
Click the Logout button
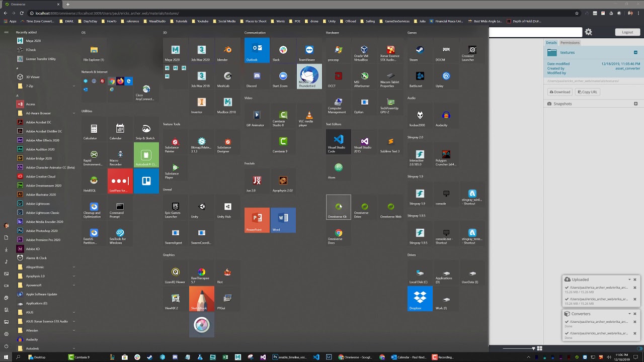(x=627, y=32)
